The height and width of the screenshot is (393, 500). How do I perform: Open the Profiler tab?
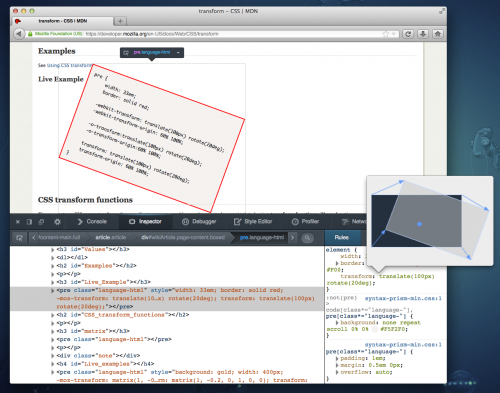pyautogui.click(x=306, y=222)
